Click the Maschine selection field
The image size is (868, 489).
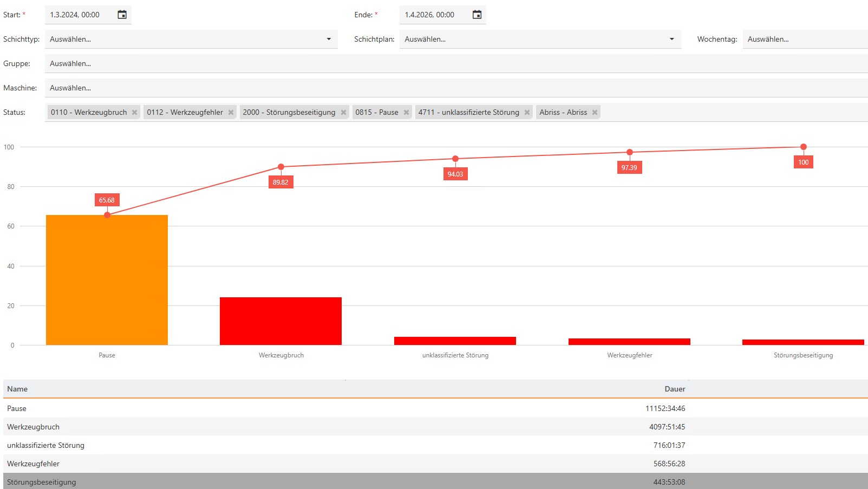click(455, 88)
